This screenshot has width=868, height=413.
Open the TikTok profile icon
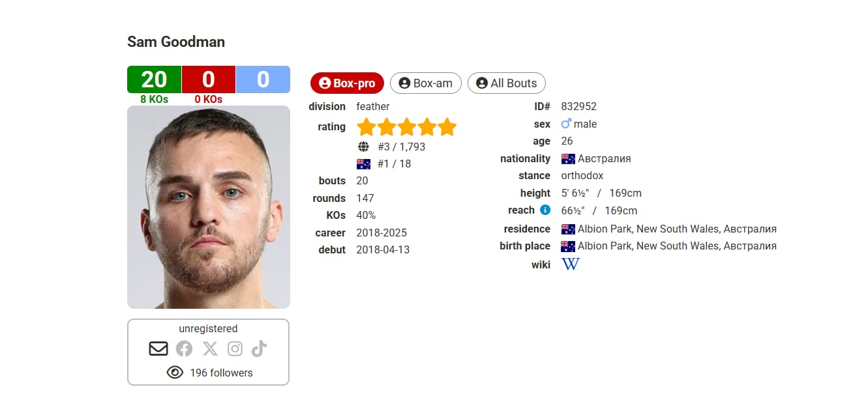tap(259, 349)
